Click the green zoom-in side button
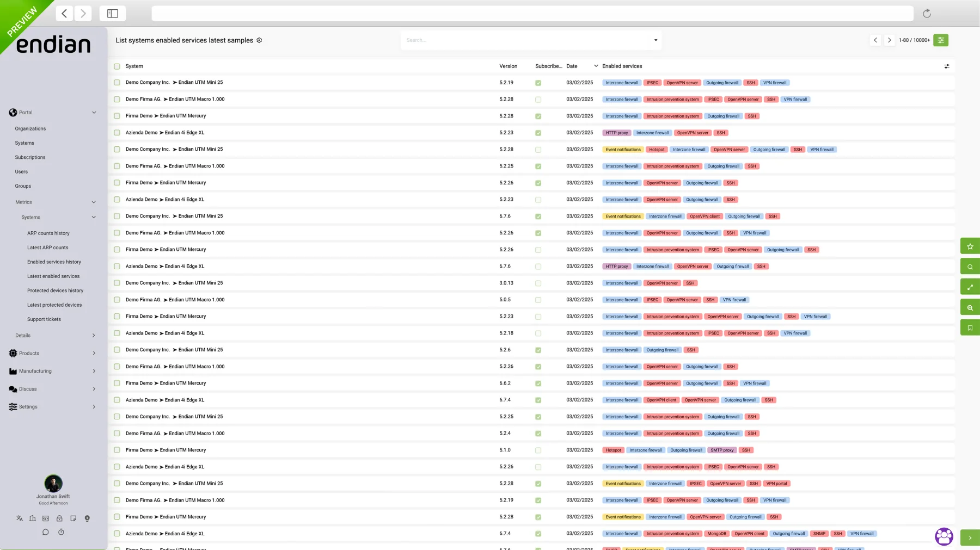This screenshot has height=550, width=980. pos(970,307)
